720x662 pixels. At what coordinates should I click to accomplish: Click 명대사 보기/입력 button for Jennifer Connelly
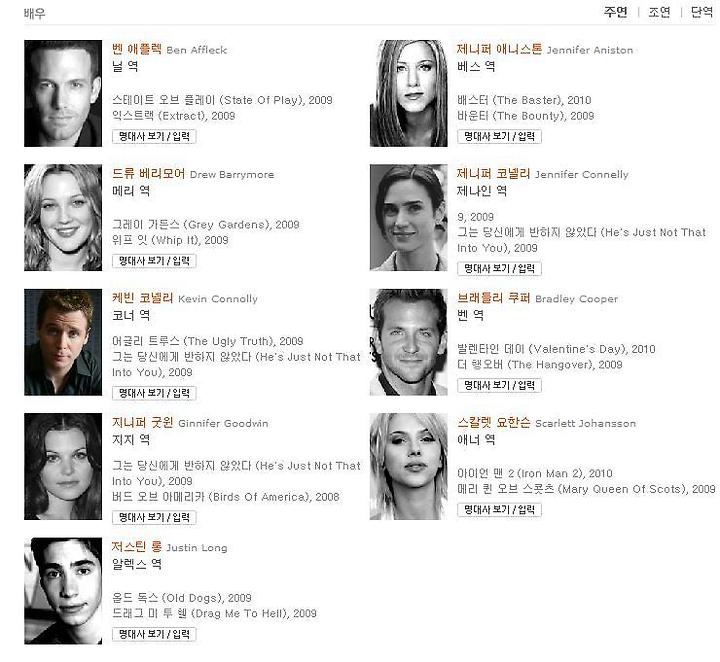[499, 269]
